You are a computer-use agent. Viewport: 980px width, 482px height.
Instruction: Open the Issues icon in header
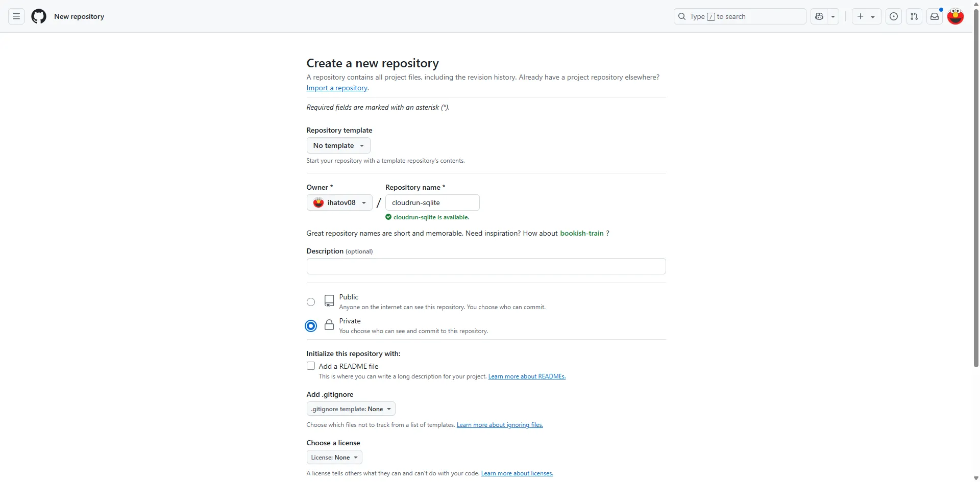(894, 16)
